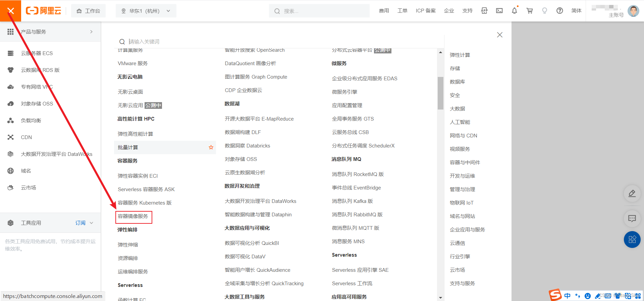Click the blue grid floating button
Screen dimensions: 644x301
(x=632, y=240)
